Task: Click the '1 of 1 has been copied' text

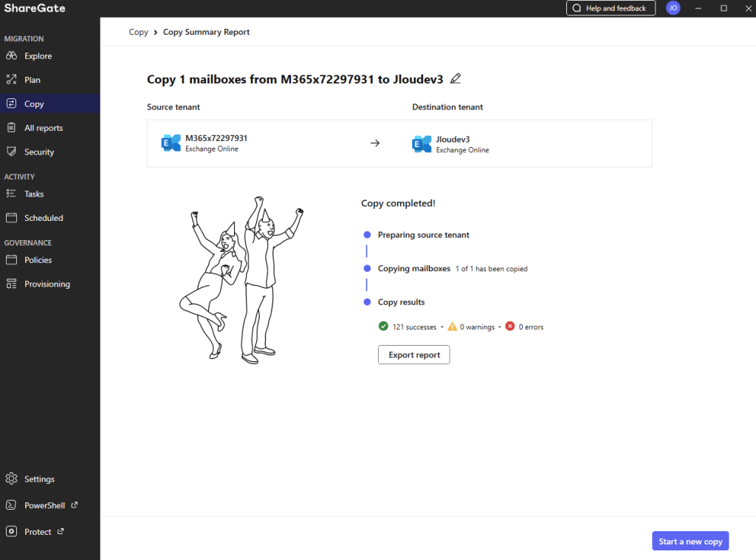Action: coord(491,269)
